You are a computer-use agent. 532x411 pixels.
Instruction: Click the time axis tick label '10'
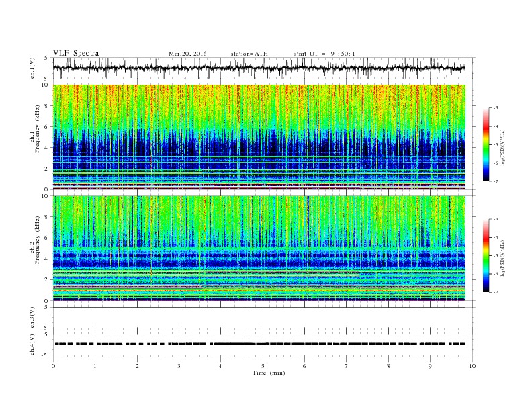472,366
